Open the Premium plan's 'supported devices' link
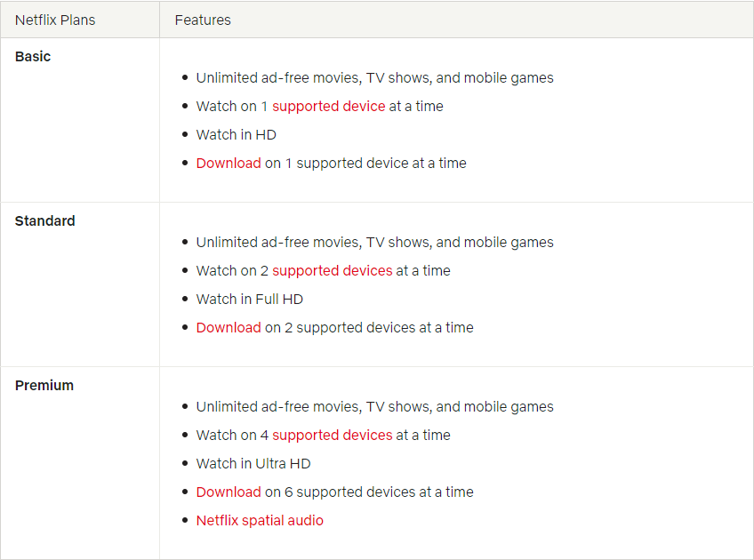The width and height of the screenshot is (754, 560). pyautogui.click(x=333, y=435)
